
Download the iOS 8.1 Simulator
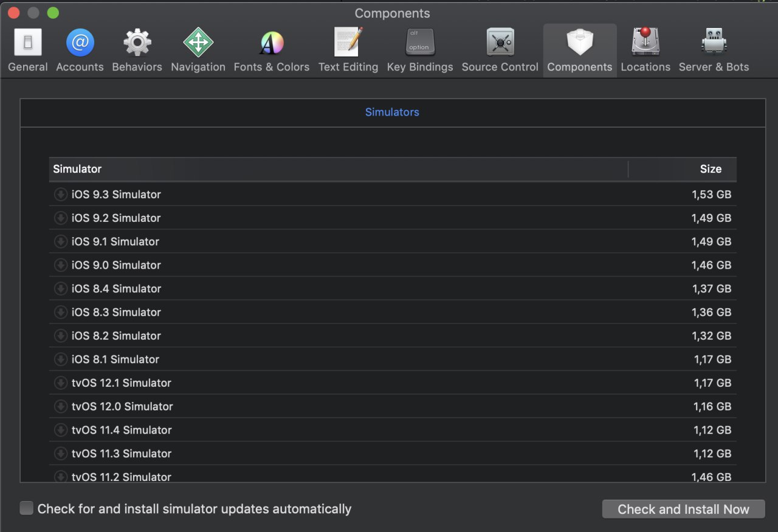click(x=60, y=359)
